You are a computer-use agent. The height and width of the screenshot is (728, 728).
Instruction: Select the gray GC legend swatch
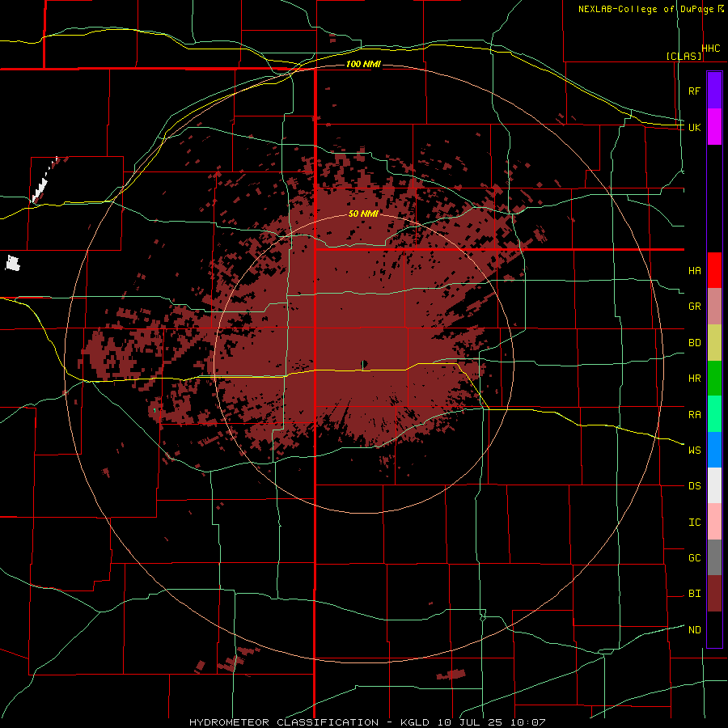click(x=714, y=557)
